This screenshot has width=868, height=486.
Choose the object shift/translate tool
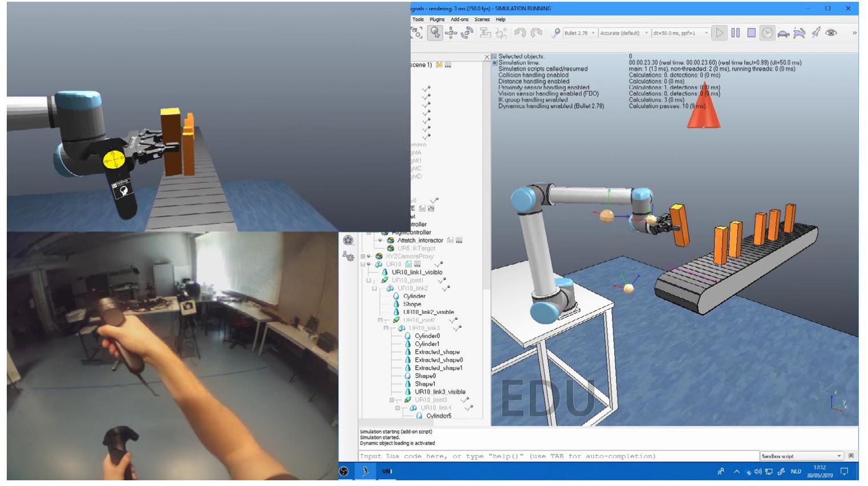click(x=451, y=33)
